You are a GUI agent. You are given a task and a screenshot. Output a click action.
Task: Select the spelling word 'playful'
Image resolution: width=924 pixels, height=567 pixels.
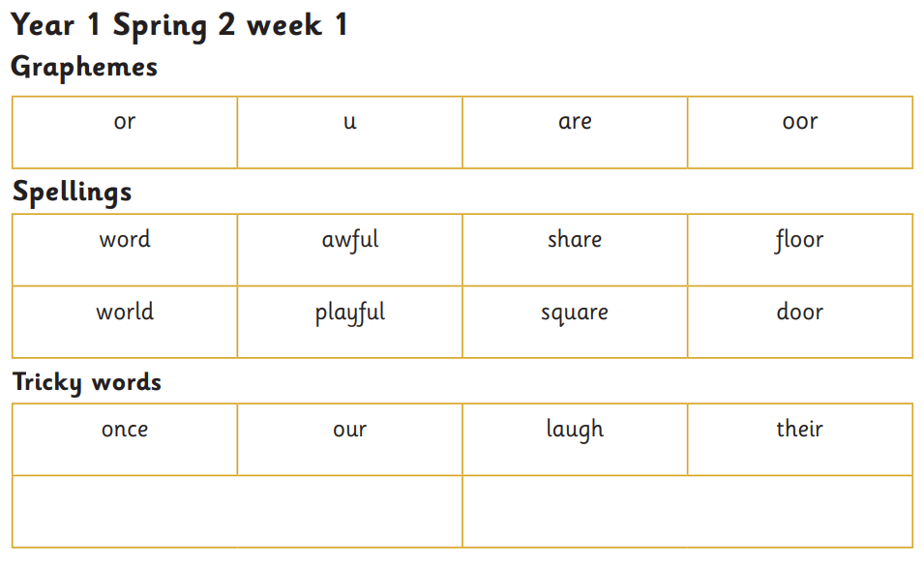click(350, 313)
